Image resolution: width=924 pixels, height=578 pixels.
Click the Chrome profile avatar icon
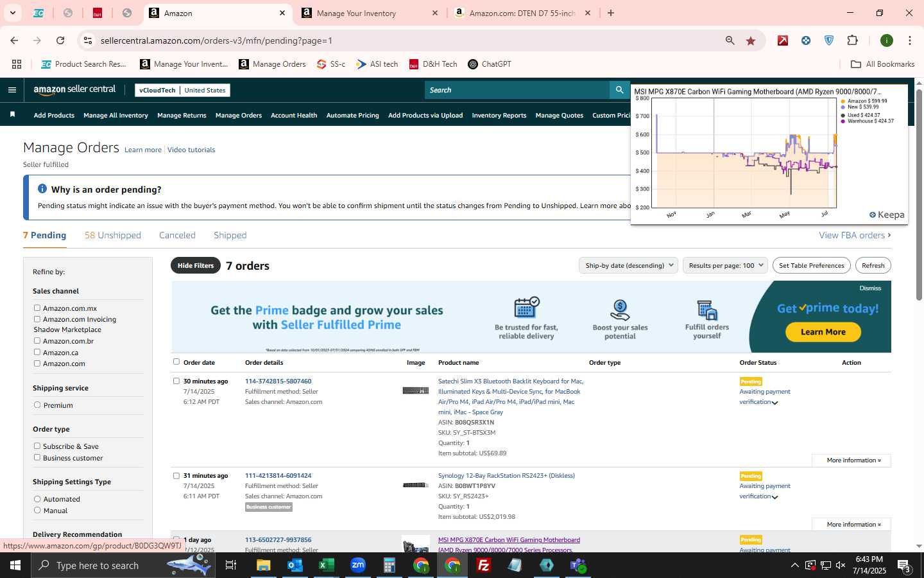887,40
